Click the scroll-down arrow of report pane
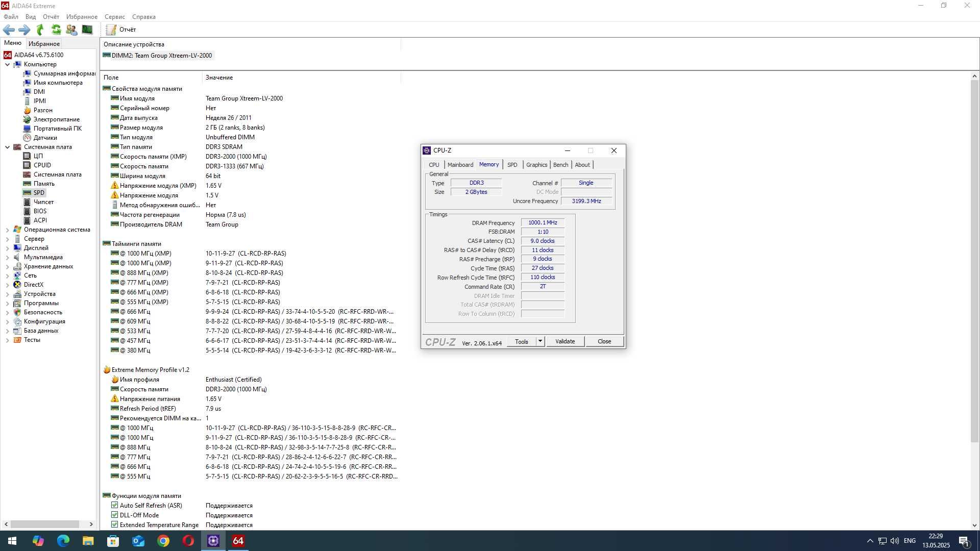This screenshot has width=980, height=551. [x=974, y=525]
